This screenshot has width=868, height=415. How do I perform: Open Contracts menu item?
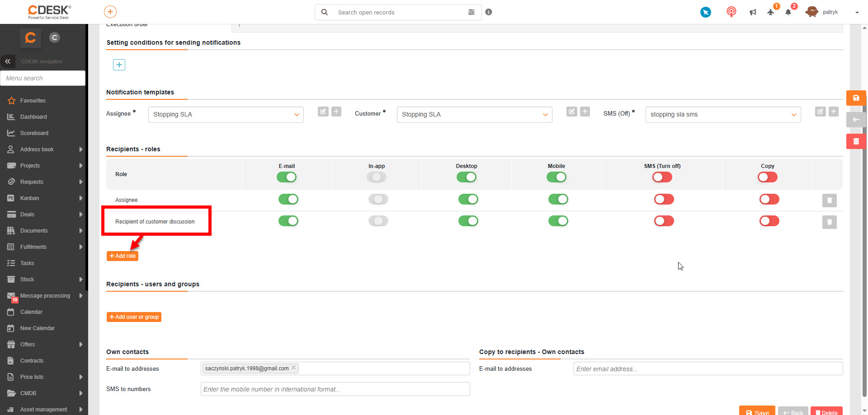tap(32, 361)
